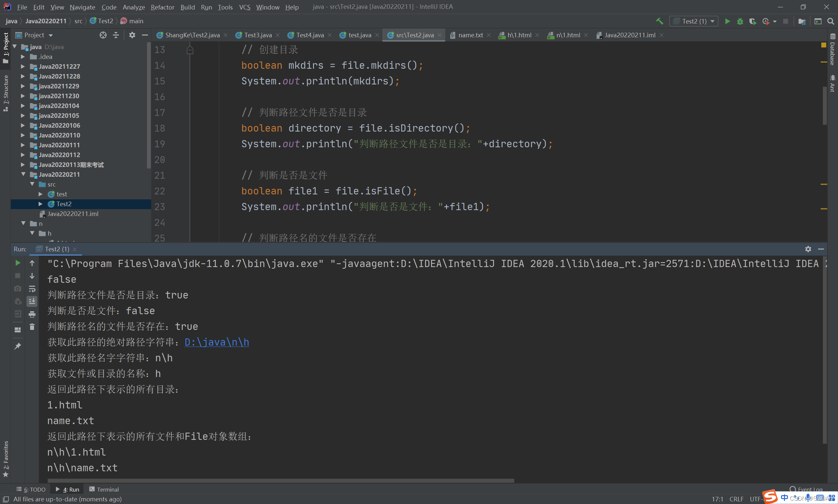Toggle the Structure side tab
Image resolution: width=838 pixels, height=504 pixels.
coord(6,93)
